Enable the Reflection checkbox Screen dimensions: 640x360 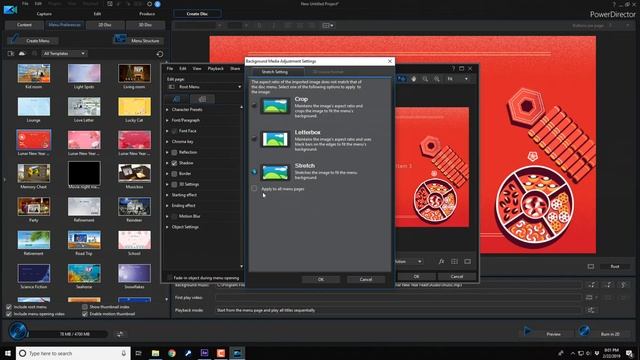point(174,152)
